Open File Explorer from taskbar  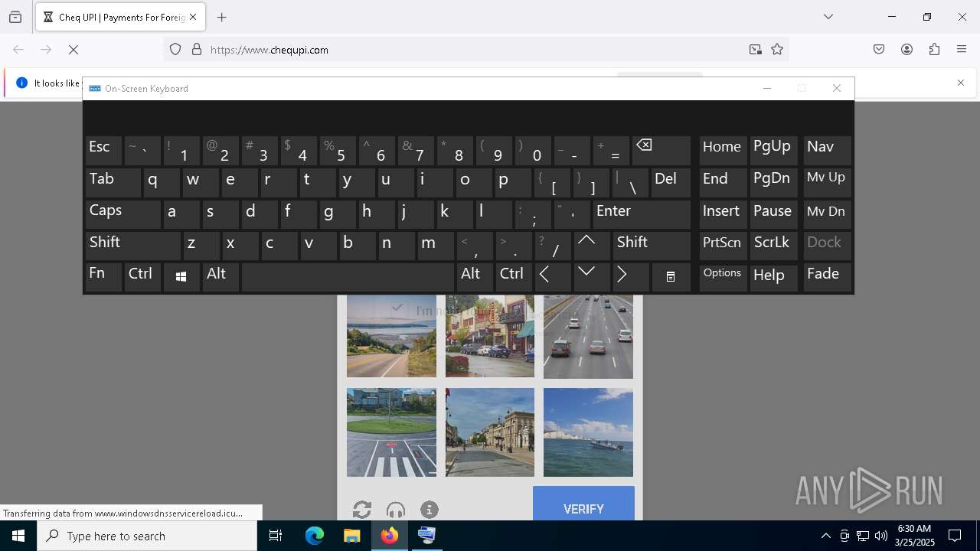point(351,536)
